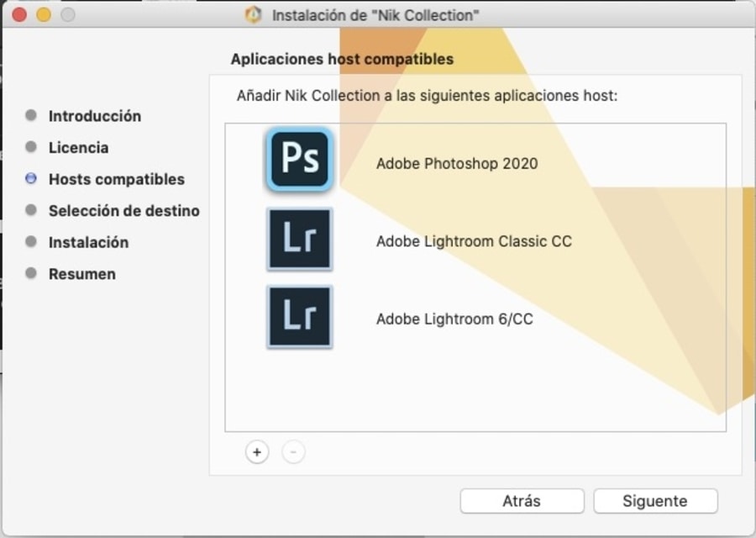Click the Resumen step

[82, 273]
